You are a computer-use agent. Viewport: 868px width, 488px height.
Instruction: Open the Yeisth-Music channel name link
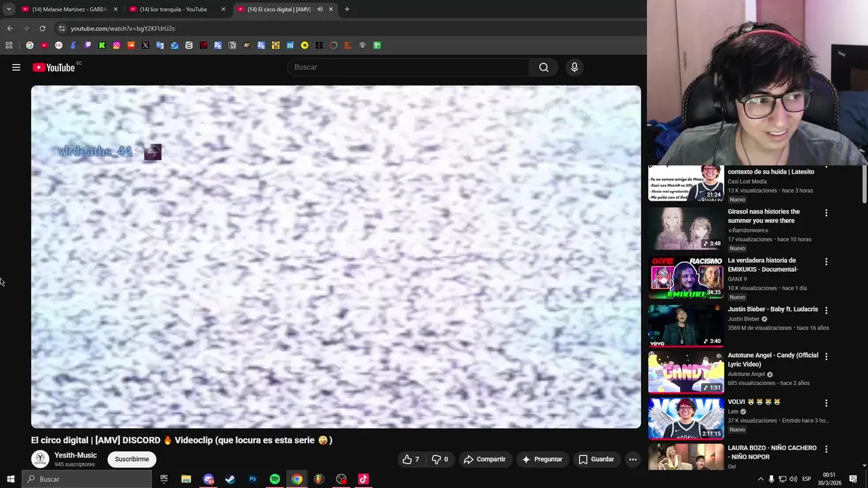[x=75, y=455]
